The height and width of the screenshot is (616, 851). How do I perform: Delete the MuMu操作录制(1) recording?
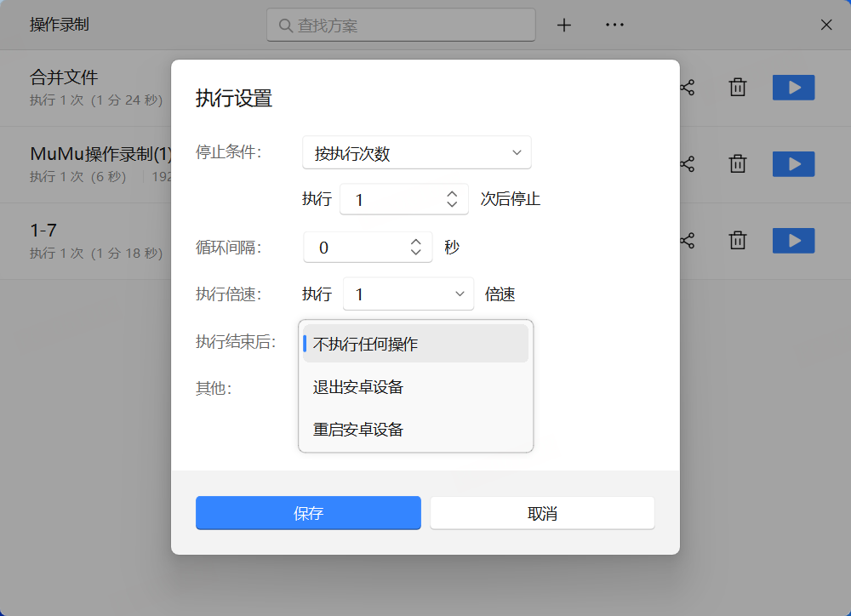click(x=738, y=164)
